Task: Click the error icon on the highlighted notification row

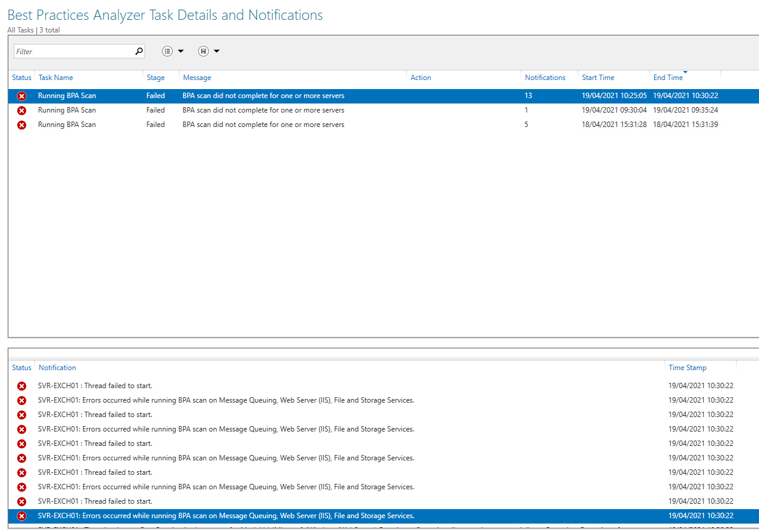Action: (x=22, y=516)
